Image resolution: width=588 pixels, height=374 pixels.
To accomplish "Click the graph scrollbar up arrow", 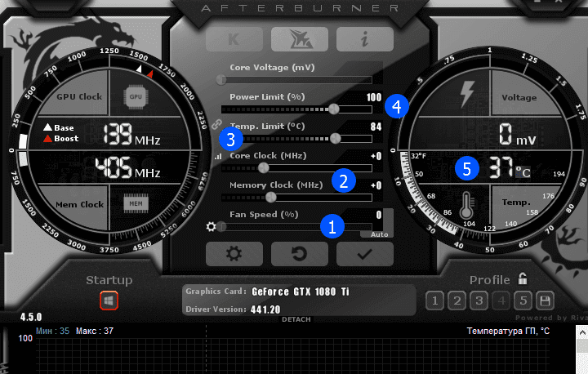I will [582, 332].
